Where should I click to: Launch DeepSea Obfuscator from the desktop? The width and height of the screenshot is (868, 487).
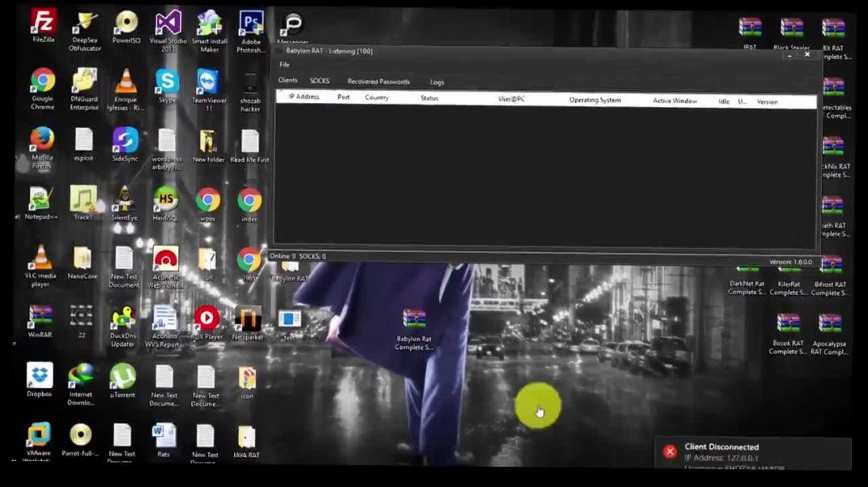point(85,31)
